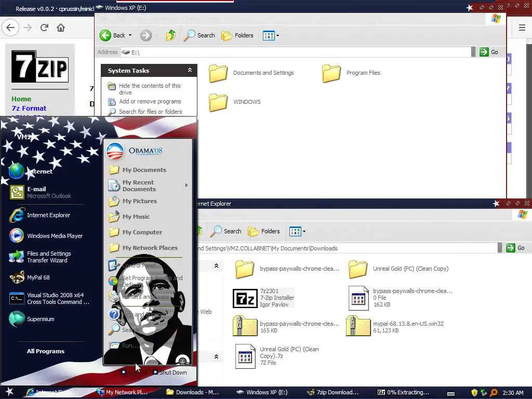Expand All Programs in Start menu

click(46, 351)
